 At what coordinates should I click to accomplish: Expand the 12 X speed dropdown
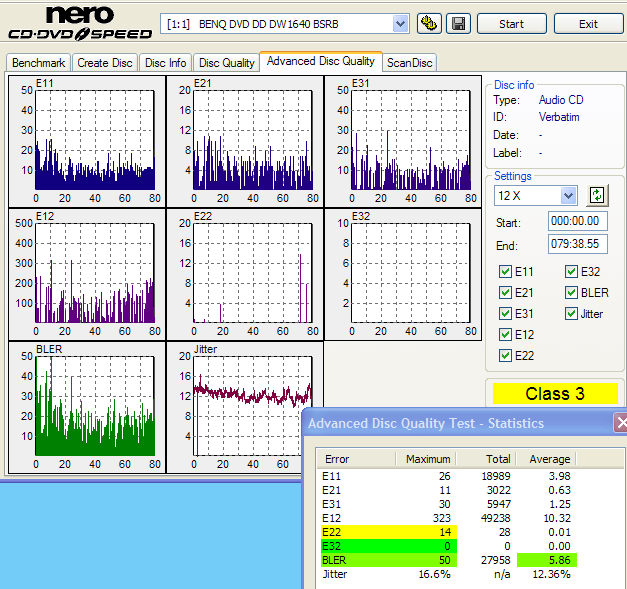568,195
